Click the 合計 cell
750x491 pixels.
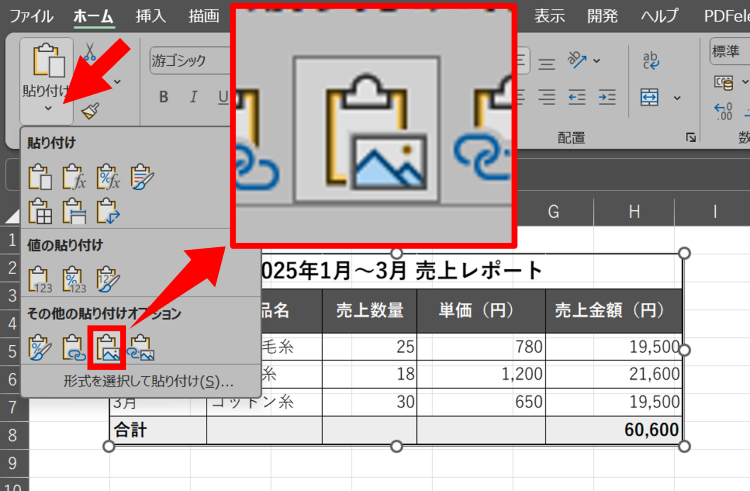click(x=158, y=430)
